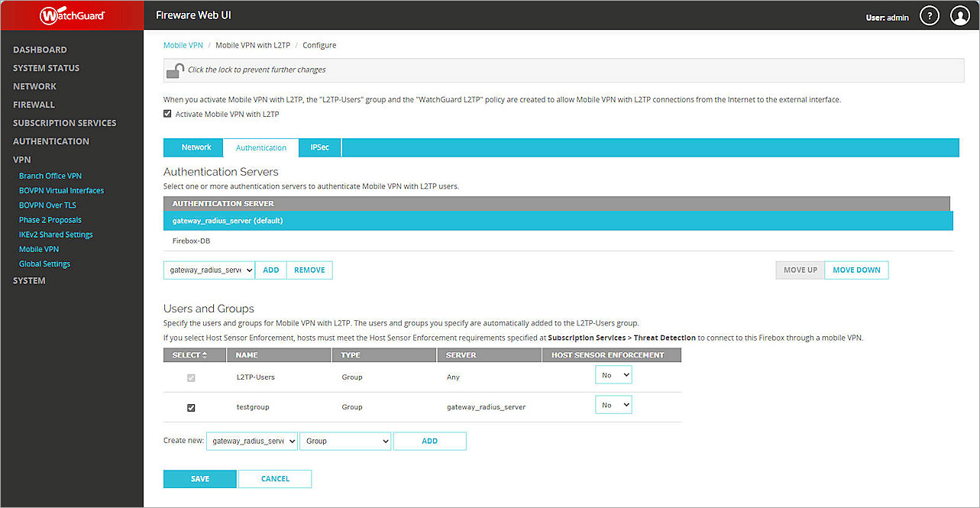Navigate to Branch Office VPN settings
This screenshot has height=508, width=980.
[x=50, y=175]
